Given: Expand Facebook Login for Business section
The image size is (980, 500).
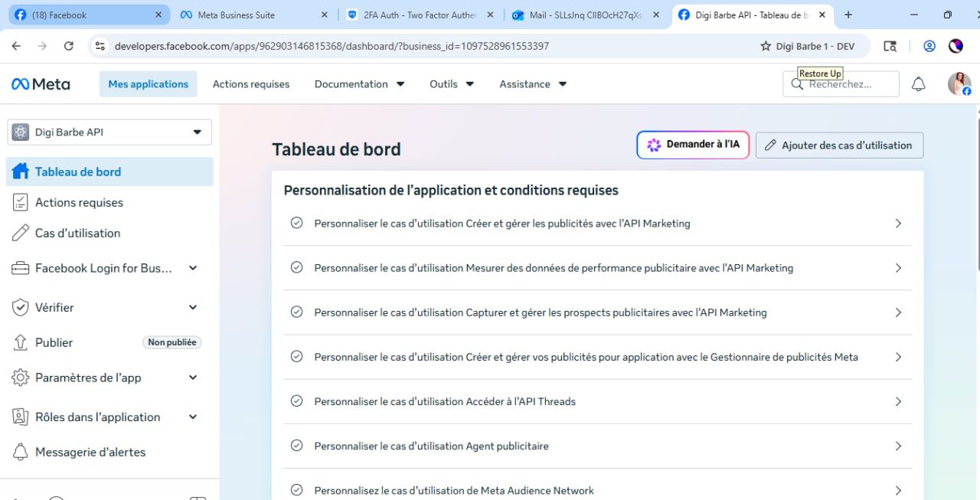Looking at the screenshot, I should [193, 268].
